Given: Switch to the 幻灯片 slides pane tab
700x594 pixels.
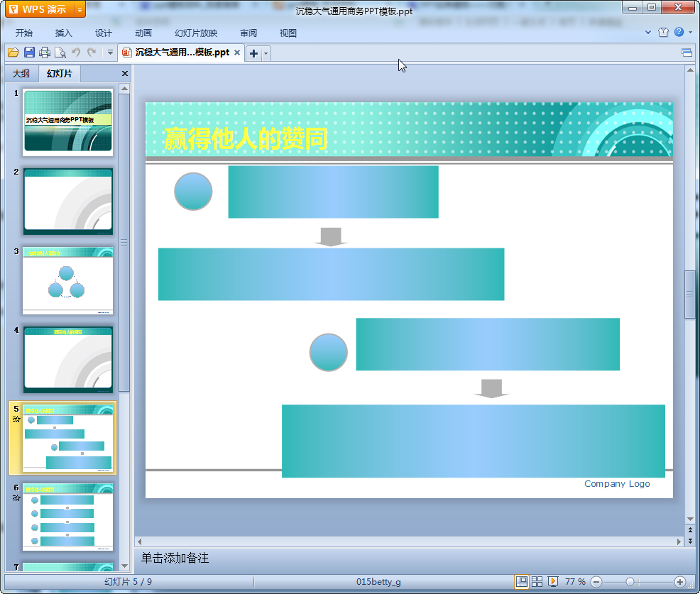Looking at the screenshot, I should (x=60, y=74).
